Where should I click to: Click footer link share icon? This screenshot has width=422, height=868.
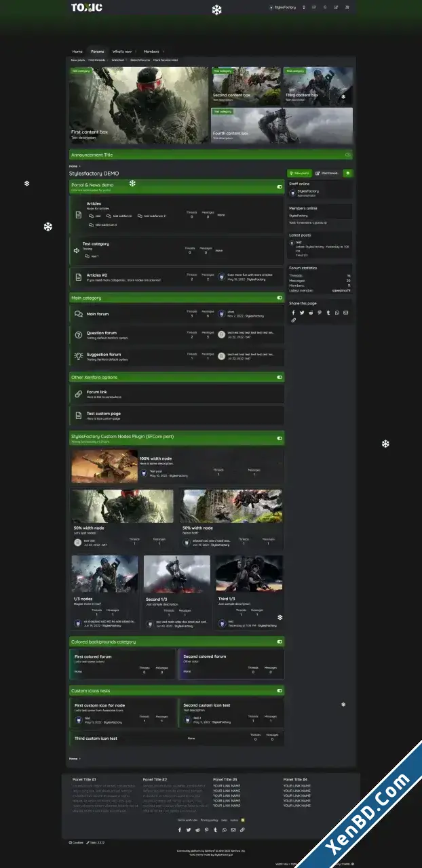pyautogui.click(x=242, y=829)
